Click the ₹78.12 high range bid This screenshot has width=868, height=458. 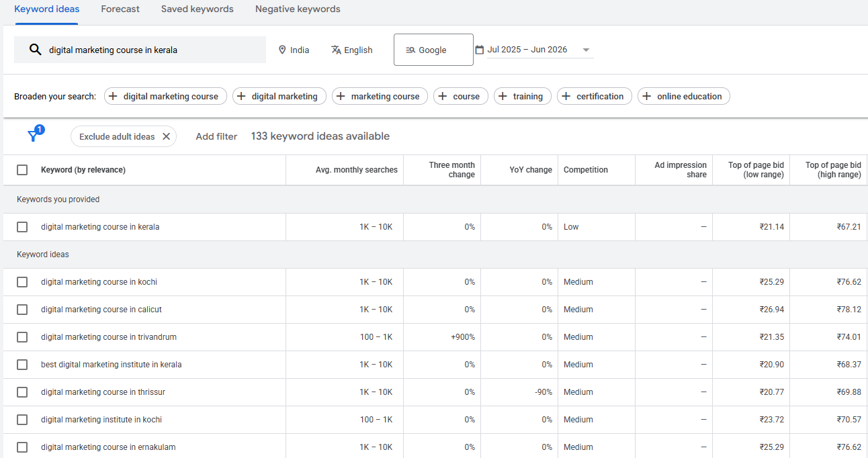coord(849,310)
